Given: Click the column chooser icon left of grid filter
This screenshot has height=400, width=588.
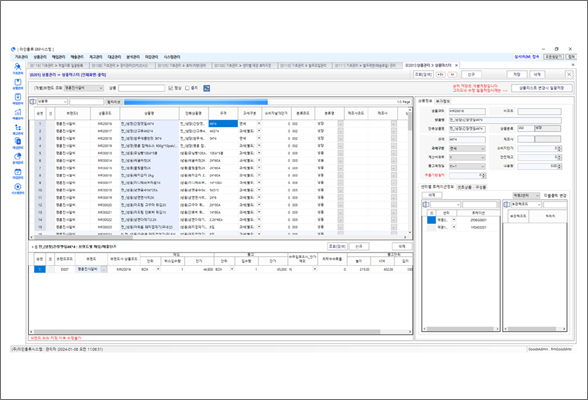Looking at the screenshot, I should tap(33, 102).
